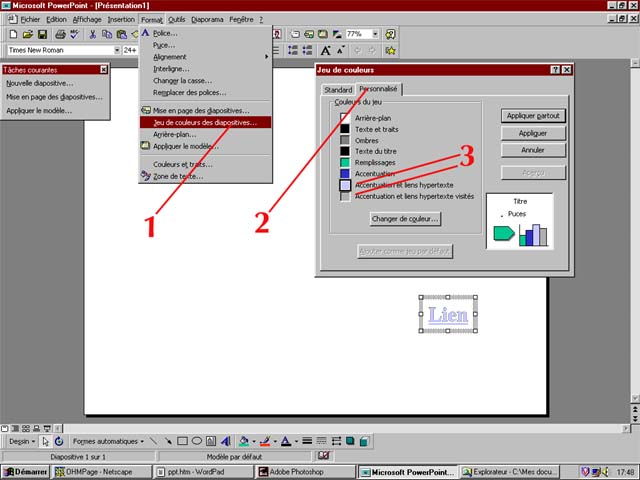Viewport: 640px width, 480px height.
Task: Select the Rectangle drawing tool
Action: click(x=183, y=441)
